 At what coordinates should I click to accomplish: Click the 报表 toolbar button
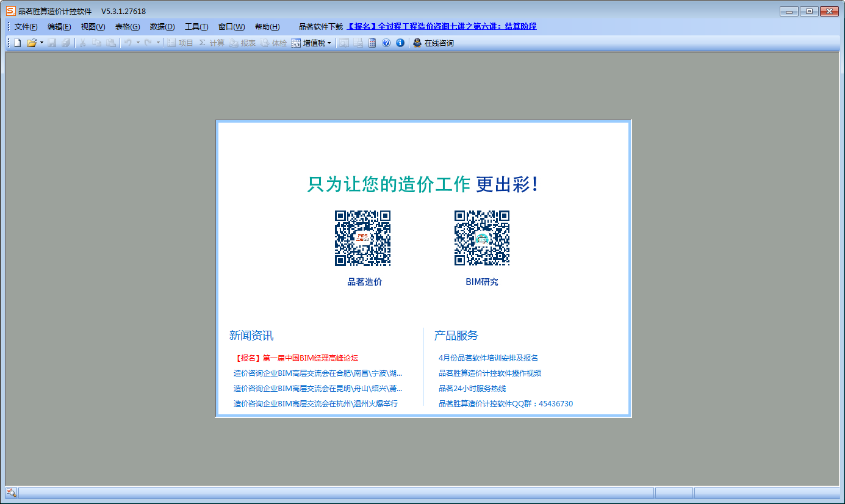coord(243,43)
